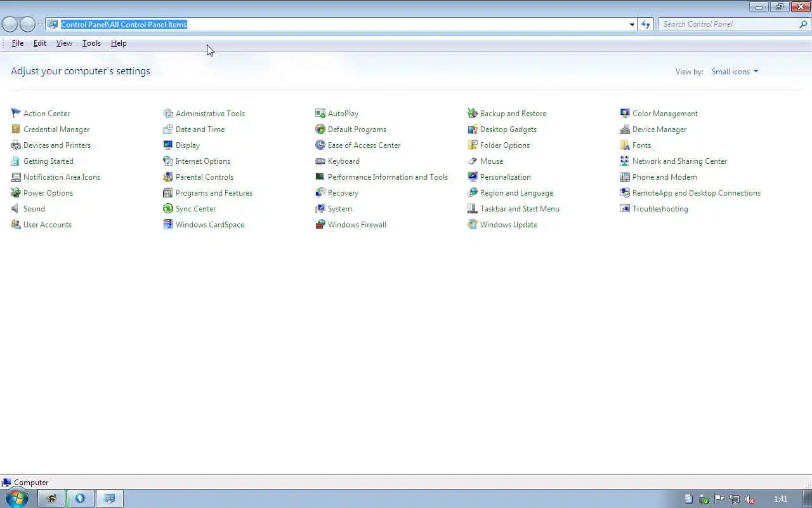
Task: Open the Parental Controls icon
Action: pyautogui.click(x=168, y=177)
